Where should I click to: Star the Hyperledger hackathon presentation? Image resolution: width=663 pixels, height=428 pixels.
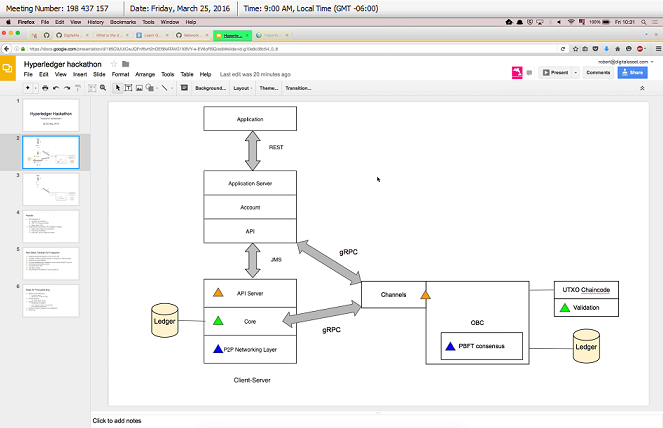pos(114,64)
